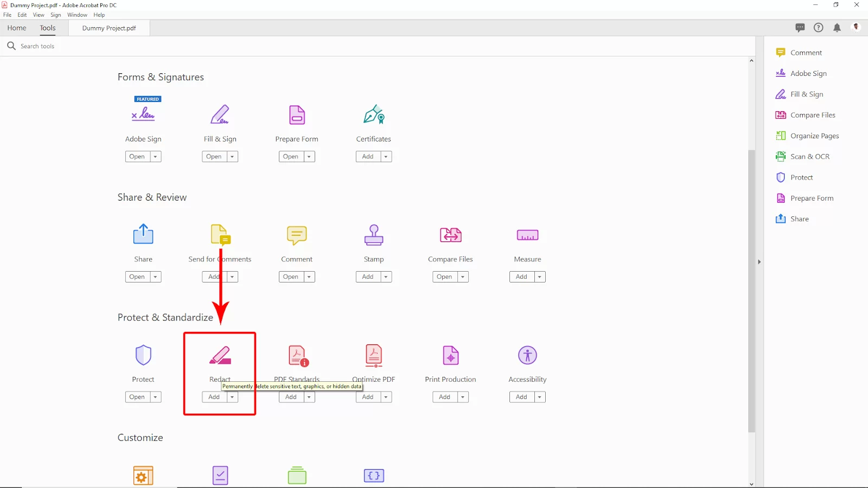Click Share in the right sidebar

point(792,219)
